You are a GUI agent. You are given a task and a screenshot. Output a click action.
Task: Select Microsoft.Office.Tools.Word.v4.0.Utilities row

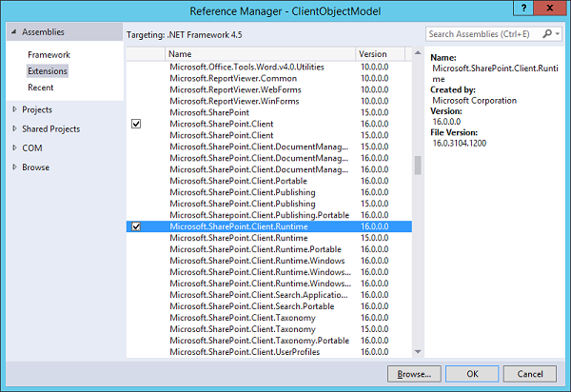point(269,67)
